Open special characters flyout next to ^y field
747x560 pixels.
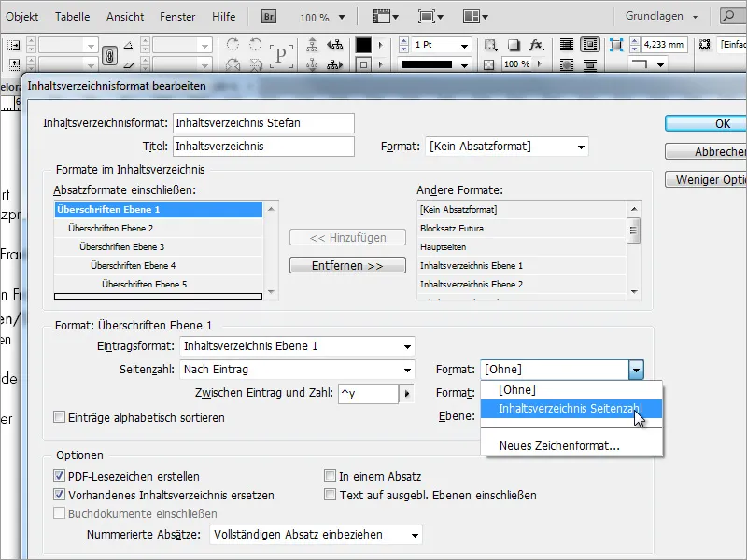click(x=407, y=394)
